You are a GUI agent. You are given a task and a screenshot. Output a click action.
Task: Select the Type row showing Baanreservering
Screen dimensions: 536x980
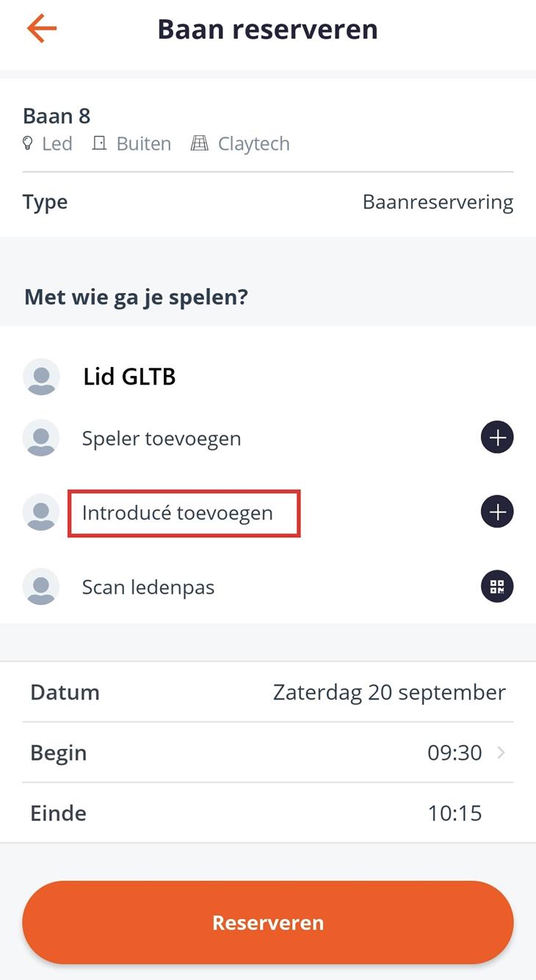click(268, 201)
